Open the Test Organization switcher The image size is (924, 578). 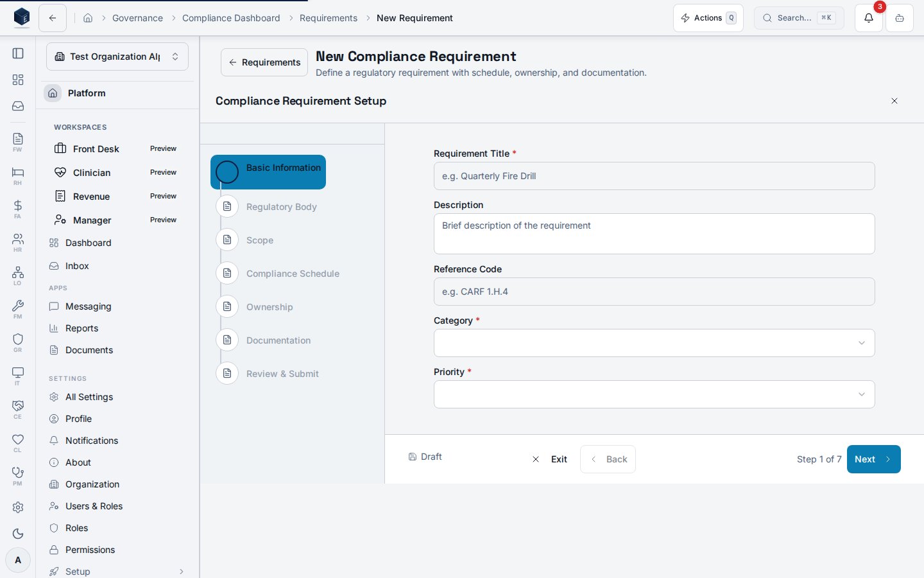click(x=117, y=57)
